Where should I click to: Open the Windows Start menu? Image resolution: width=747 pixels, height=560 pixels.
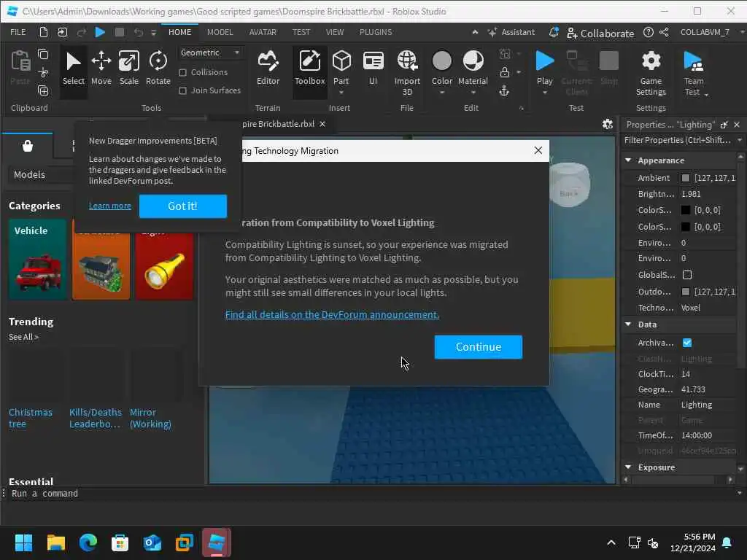[x=23, y=542]
